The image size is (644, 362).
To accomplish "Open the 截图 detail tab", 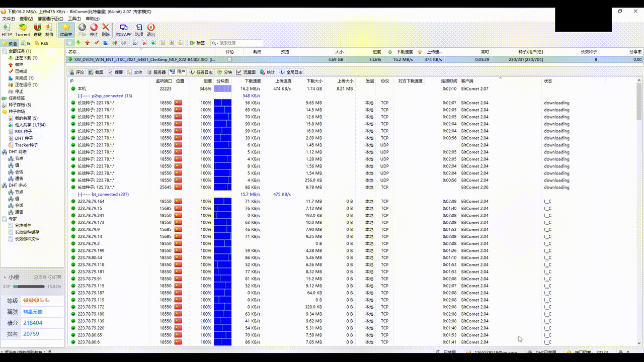I will coord(96,72).
